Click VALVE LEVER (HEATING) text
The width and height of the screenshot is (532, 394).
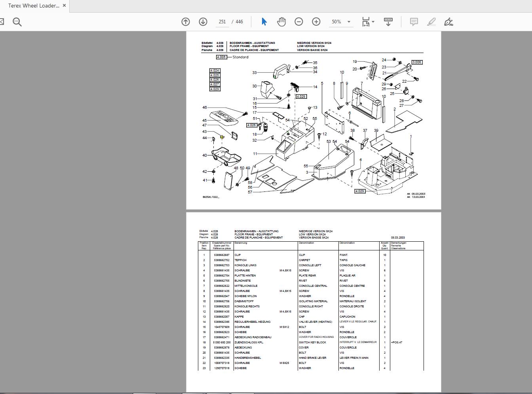[315, 322]
